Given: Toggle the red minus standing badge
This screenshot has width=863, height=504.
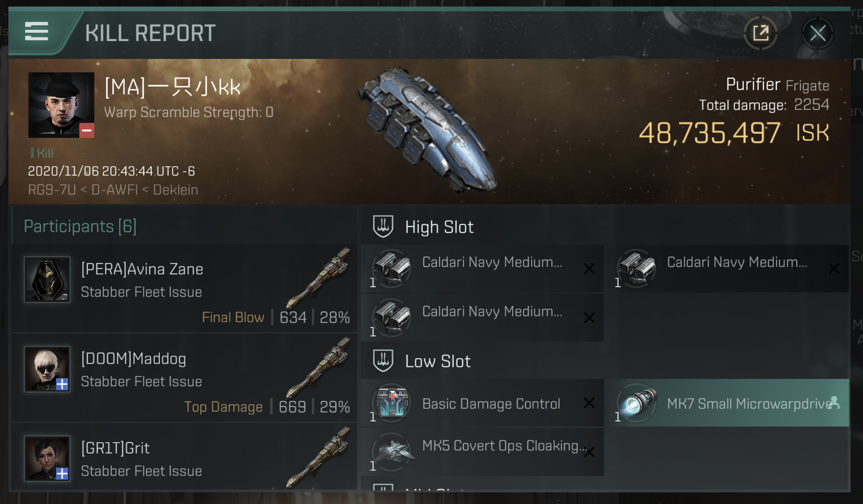Looking at the screenshot, I should click(87, 131).
